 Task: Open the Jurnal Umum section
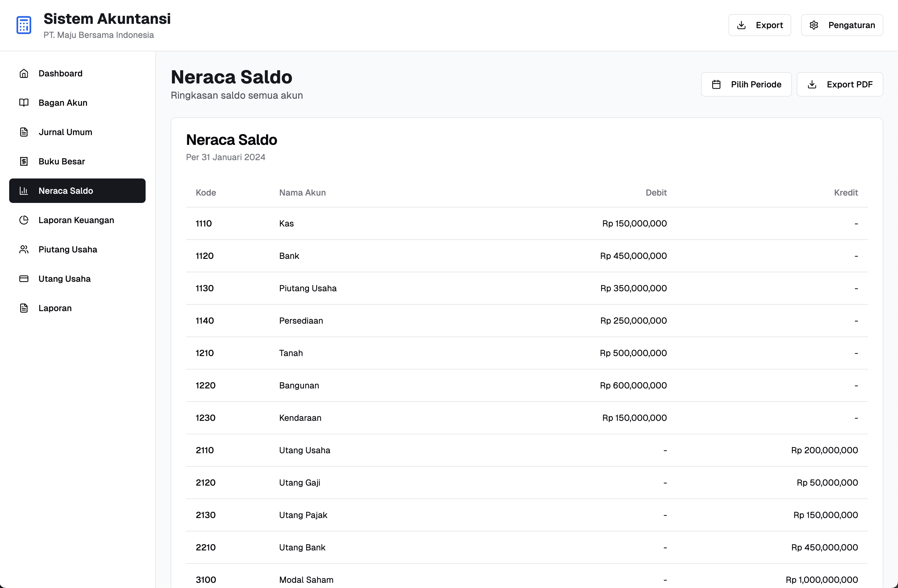click(x=77, y=132)
